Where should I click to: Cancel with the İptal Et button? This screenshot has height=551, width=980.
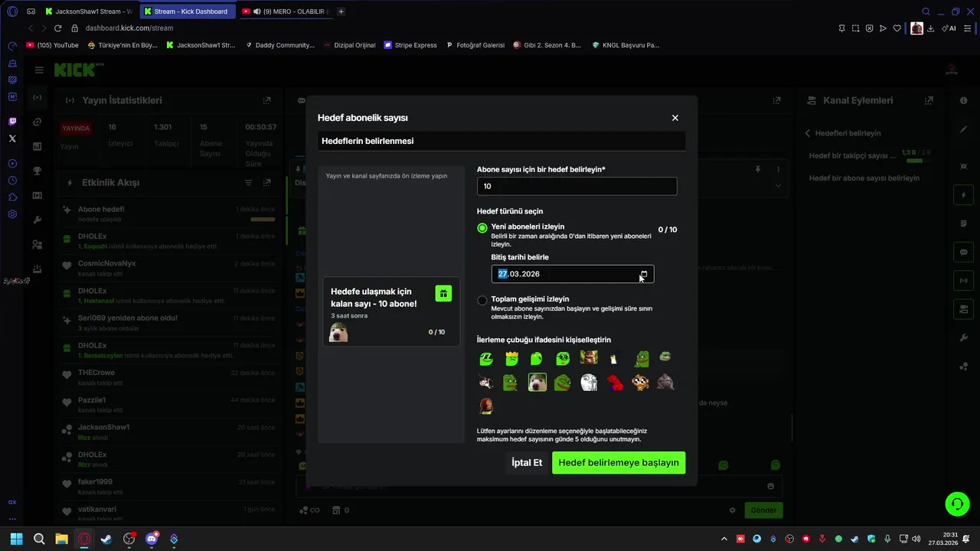(x=527, y=462)
